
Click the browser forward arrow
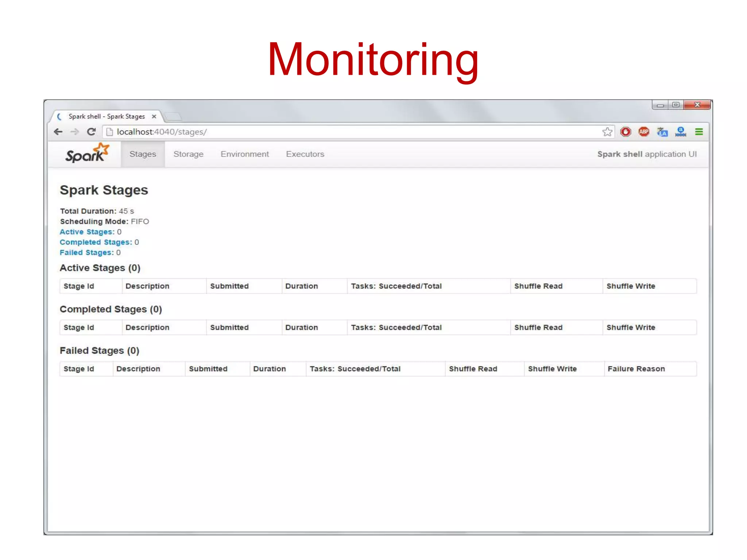74,132
